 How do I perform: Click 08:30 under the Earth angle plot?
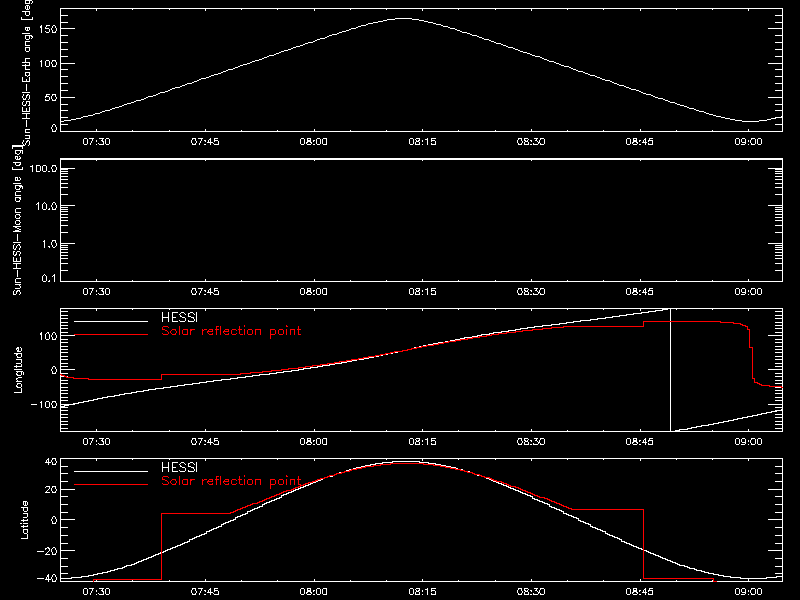(x=531, y=141)
